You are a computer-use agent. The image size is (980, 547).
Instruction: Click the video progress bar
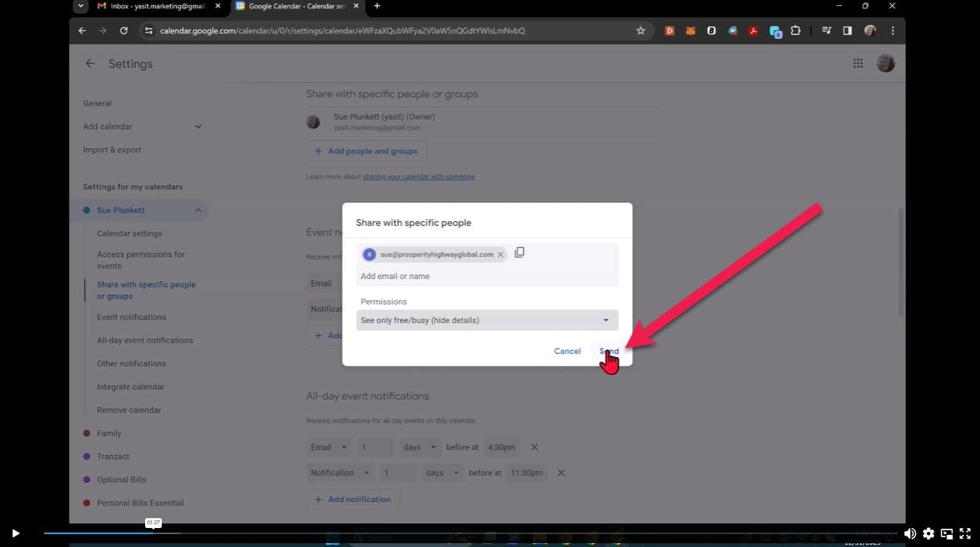tap(456, 533)
